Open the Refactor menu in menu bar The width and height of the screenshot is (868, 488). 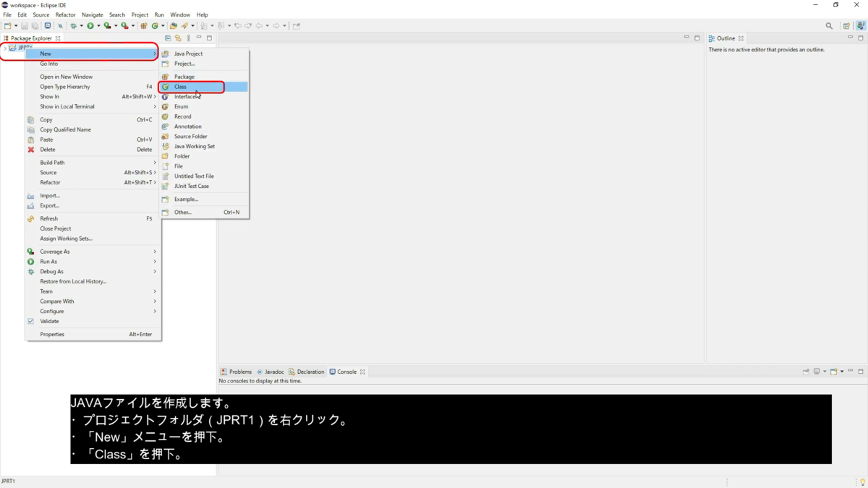pyautogui.click(x=65, y=14)
